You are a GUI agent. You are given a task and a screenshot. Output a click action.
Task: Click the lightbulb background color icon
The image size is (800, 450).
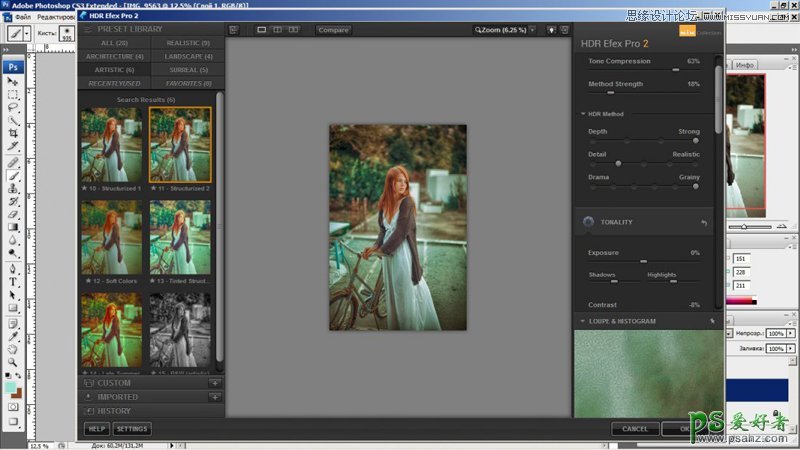click(552, 30)
